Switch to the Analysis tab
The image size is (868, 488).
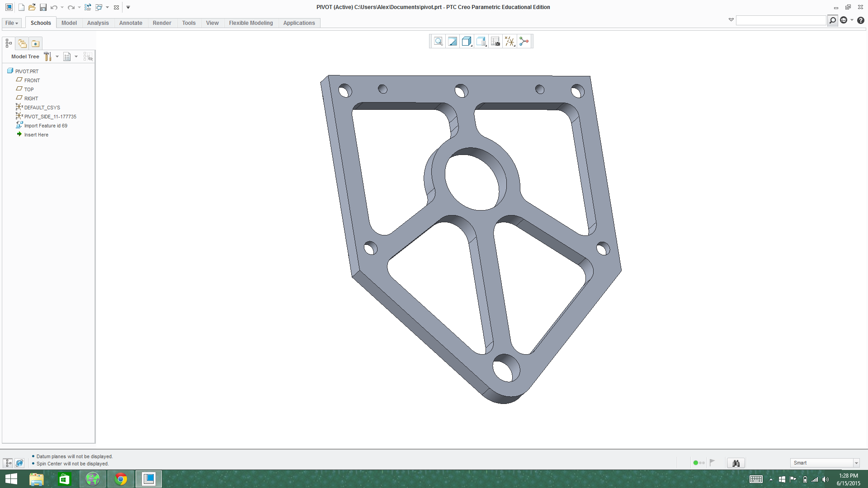coord(98,23)
